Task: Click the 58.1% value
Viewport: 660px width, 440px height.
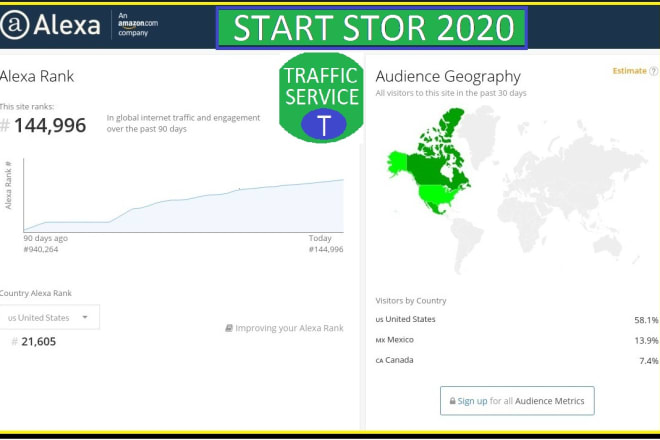Action: pos(646,320)
